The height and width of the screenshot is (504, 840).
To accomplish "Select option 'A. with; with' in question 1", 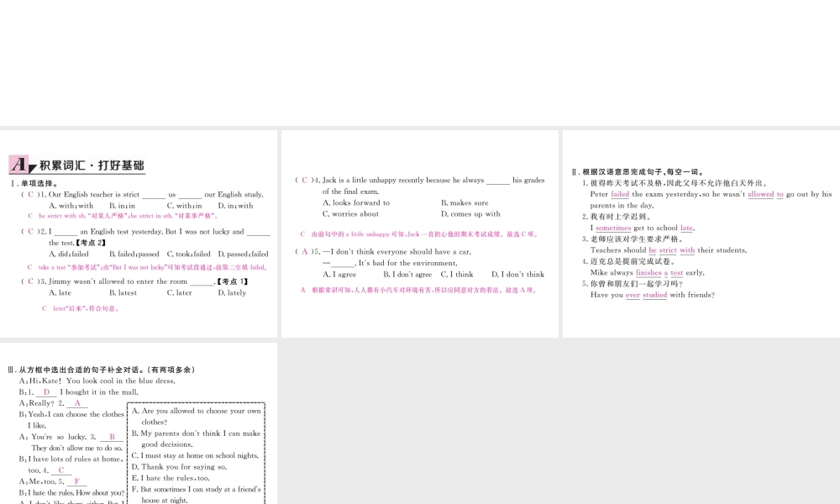I will pos(71,206).
